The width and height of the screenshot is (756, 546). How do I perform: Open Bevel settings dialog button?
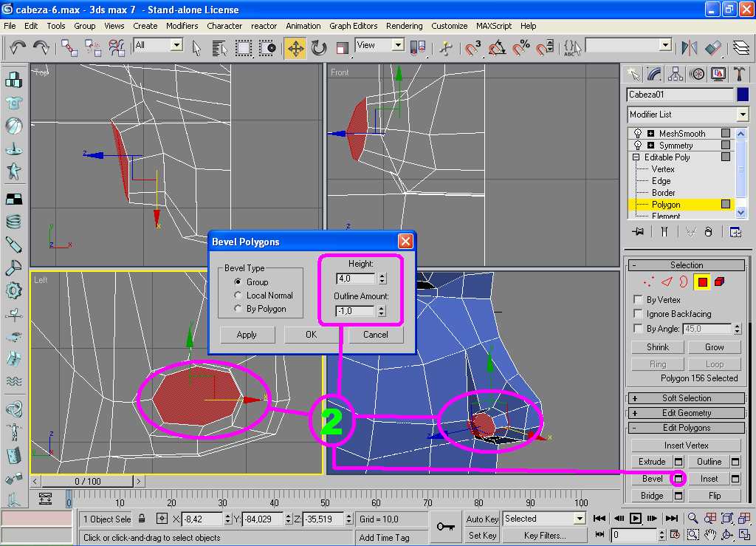coord(678,479)
